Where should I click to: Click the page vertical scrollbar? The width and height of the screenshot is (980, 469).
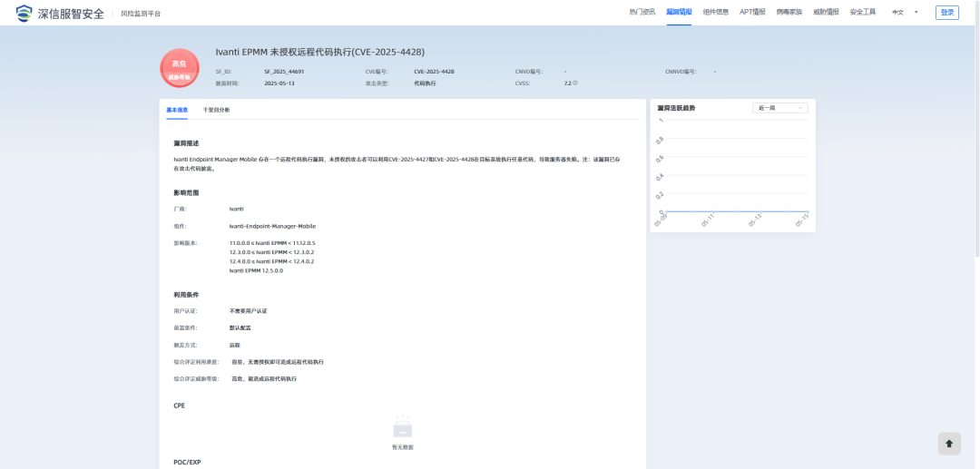click(x=977, y=128)
